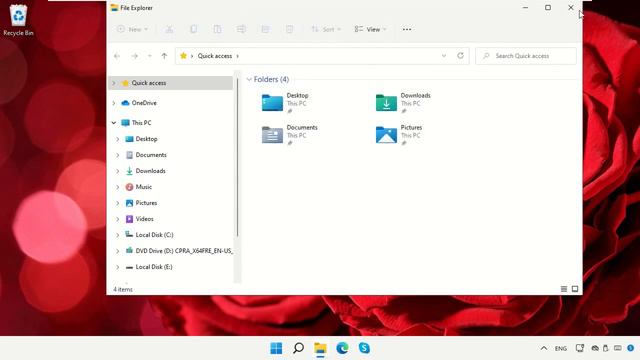Launch Microsoft Edge from taskbar

click(x=342, y=348)
